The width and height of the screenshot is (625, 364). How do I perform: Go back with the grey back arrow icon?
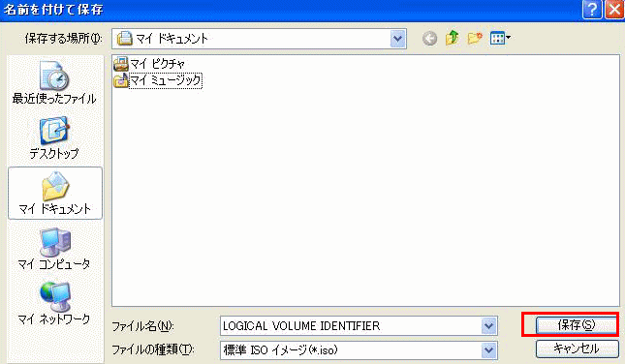(x=429, y=39)
